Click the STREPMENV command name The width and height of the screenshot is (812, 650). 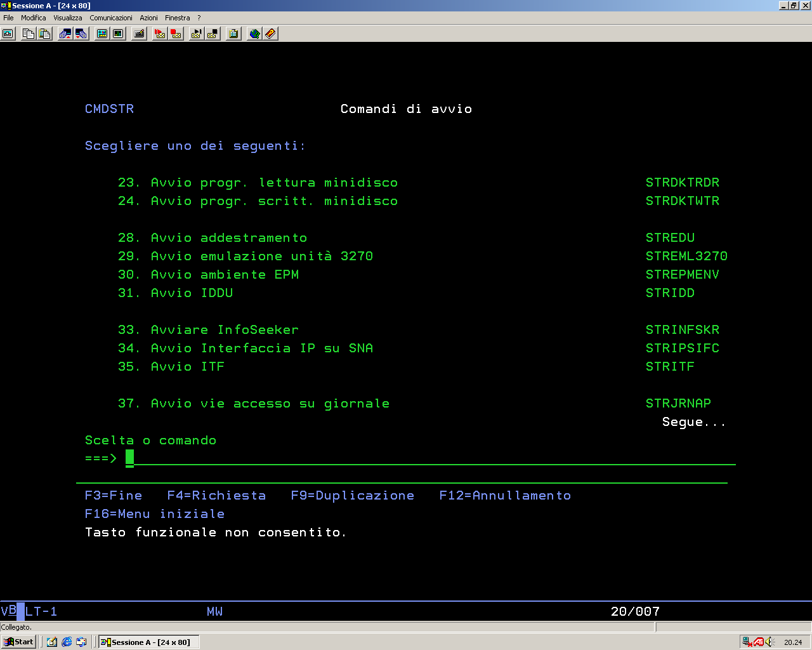pyautogui.click(x=683, y=275)
